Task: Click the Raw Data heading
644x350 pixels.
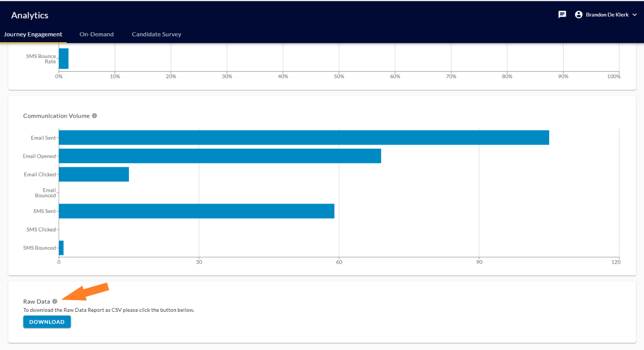Action: pyautogui.click(x=36, y=301)
